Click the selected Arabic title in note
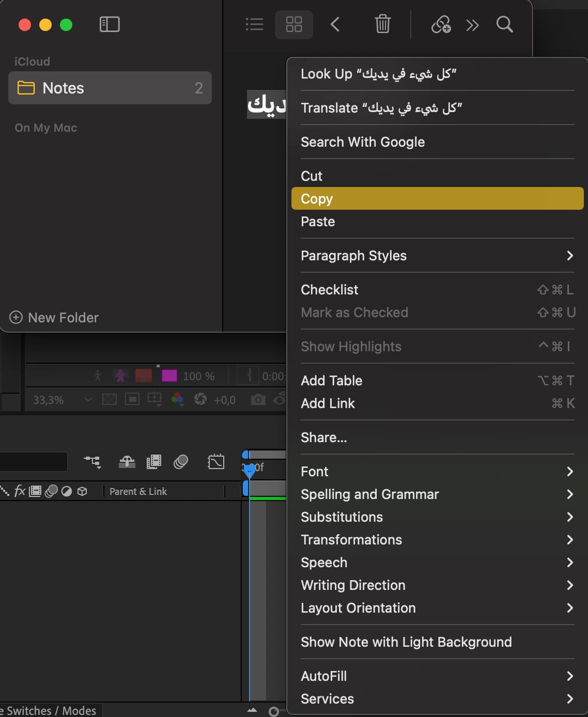 (x=267, y=105)
